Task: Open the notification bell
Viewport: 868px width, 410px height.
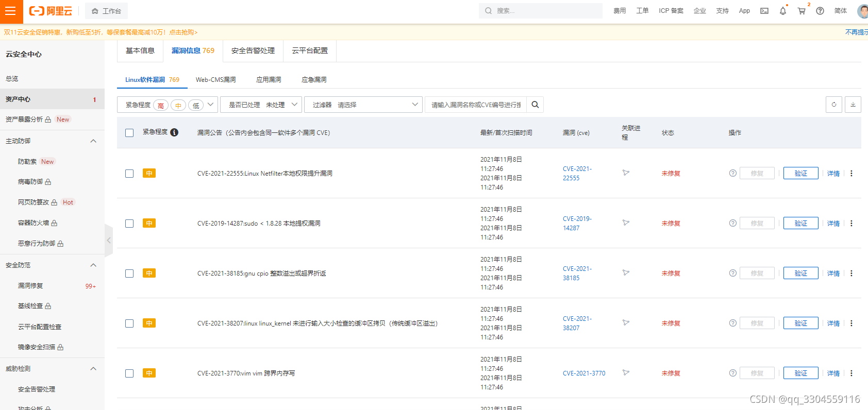Action: 783,11
